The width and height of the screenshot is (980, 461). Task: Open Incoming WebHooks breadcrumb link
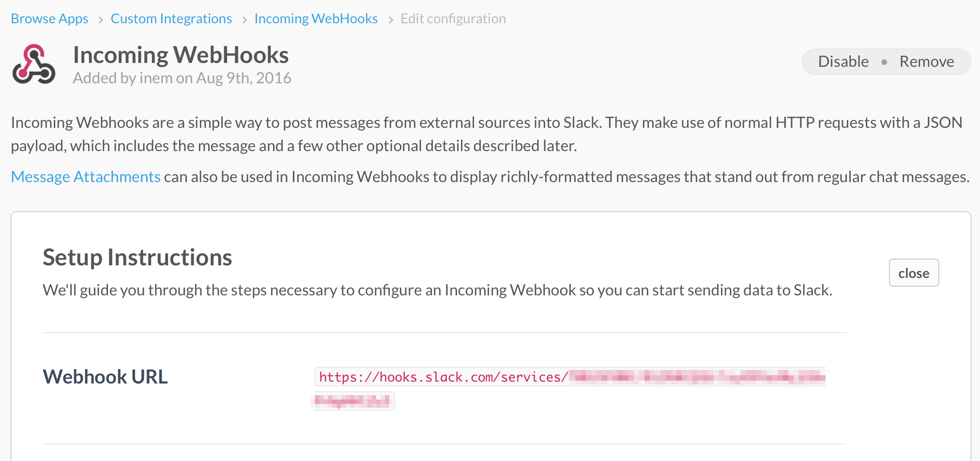(316, 18)
